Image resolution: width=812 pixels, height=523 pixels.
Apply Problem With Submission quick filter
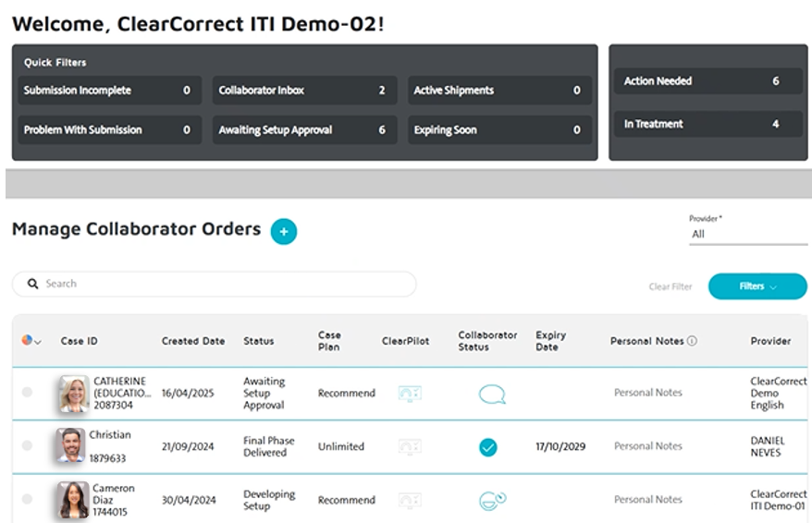click(x=110, y=130)
